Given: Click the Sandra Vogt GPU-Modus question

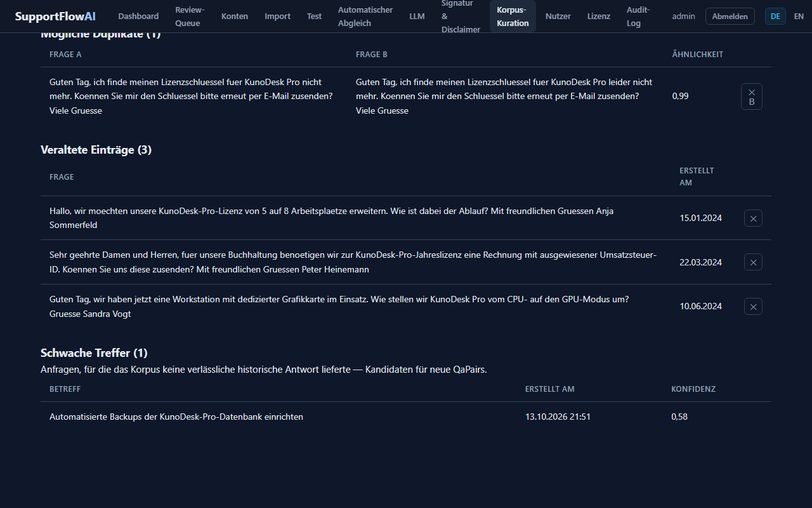Looking at the screenshot, I should pos(339,307).
